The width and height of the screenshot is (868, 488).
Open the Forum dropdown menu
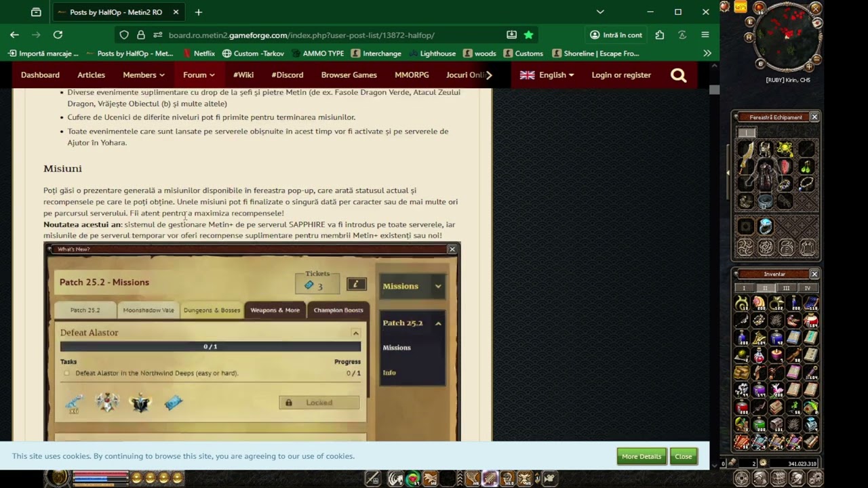coord(199,75)
